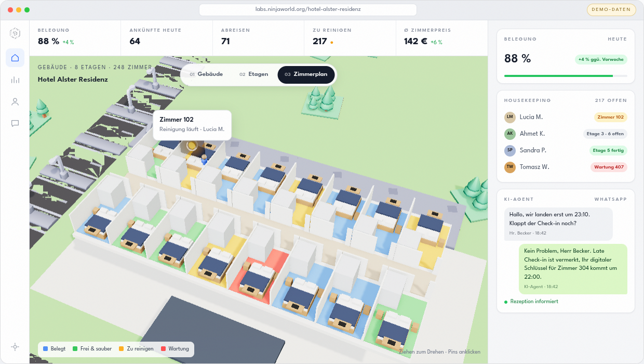Viewport: 644px width, 364px height.
Task: Click the orange status dot beside 217
Action: click(x=332, y=43)
